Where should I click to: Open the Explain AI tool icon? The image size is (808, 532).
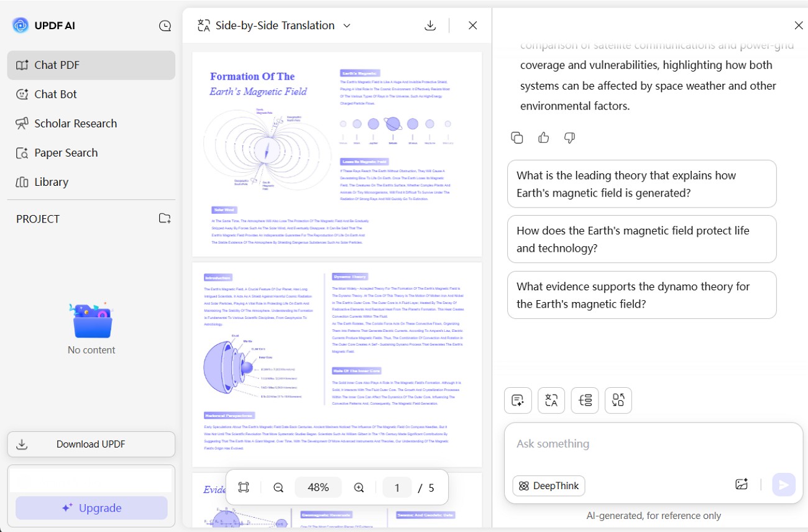click(x=585, y=400)
